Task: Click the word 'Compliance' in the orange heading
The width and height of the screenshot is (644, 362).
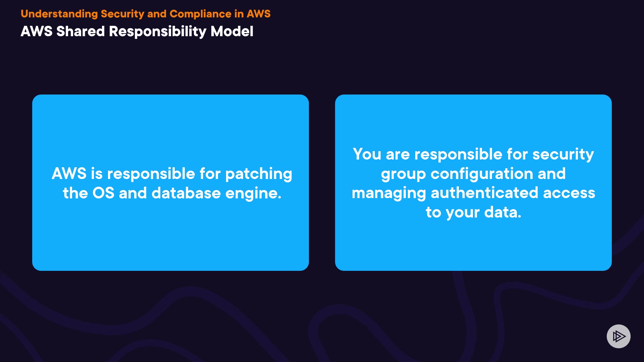Action: [x=200, y=14]
